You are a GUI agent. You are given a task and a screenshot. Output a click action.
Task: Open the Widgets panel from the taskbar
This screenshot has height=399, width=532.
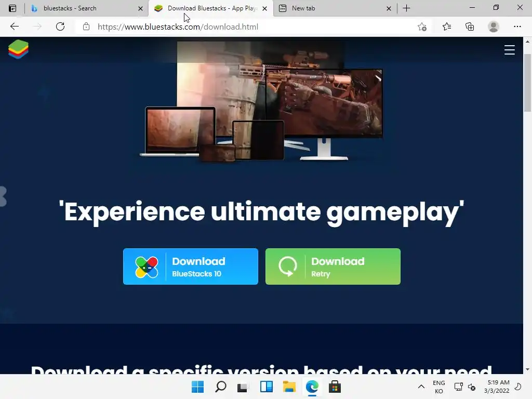tap(267, 387)
